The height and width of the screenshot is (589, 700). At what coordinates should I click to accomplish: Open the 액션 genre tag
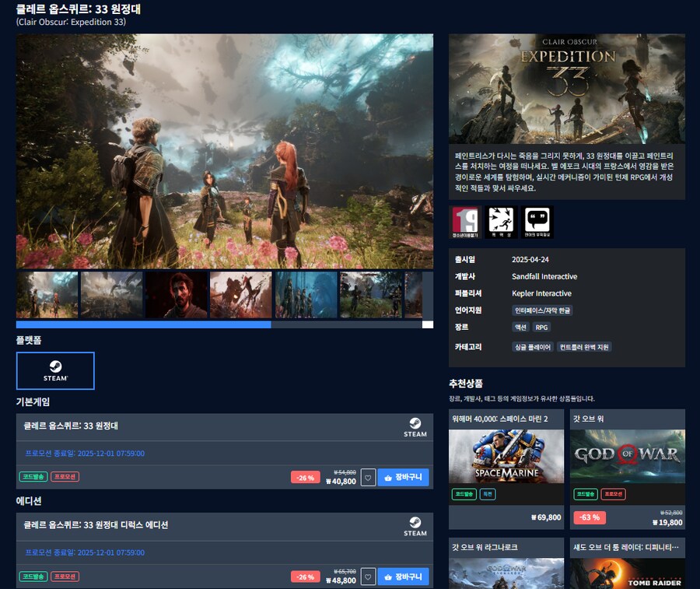(x=520, y=328)
